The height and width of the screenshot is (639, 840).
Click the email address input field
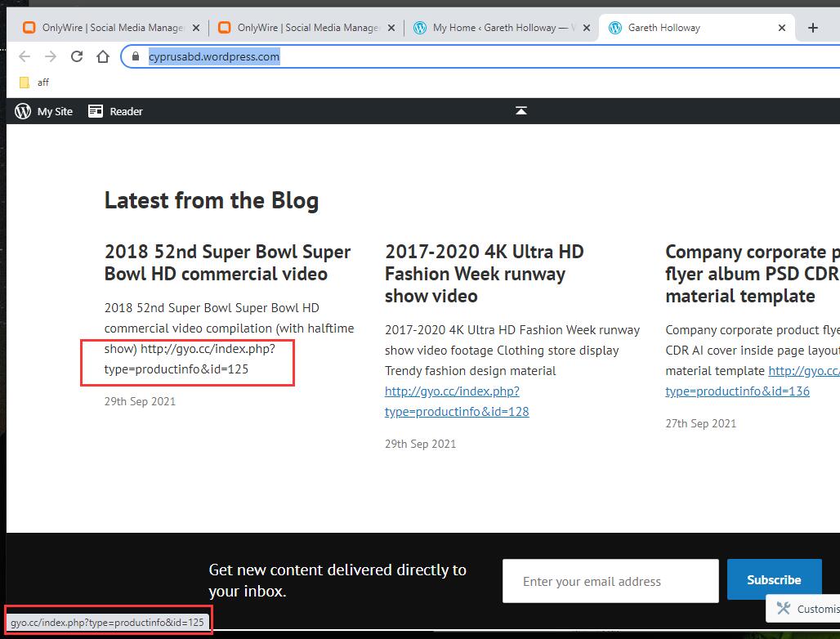pos(610,581)
